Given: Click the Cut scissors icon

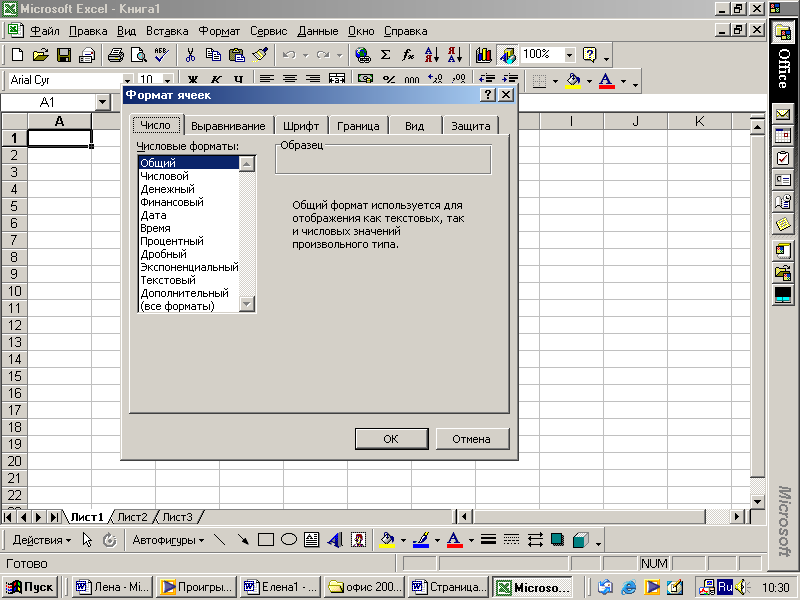Looking at the screenshot, I should pos(190,55).
